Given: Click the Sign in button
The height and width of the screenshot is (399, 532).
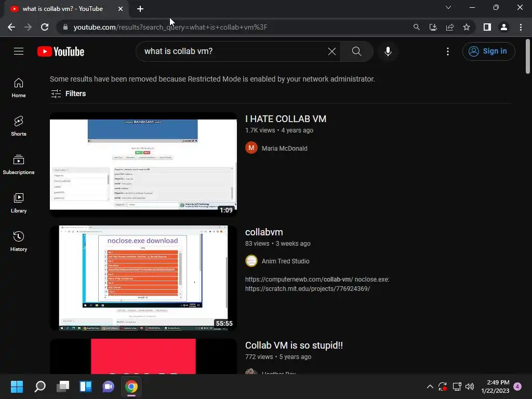Looking at the screenshot, I should pyautogui.click(x=488, y=51).
